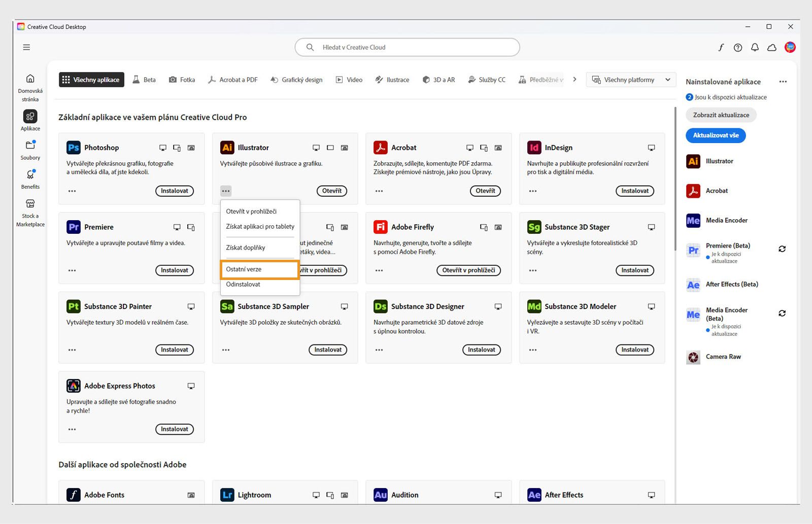Open Všechny platformy dropdown
The width and height of the screenshot is (812, 524).
[631, 80]
